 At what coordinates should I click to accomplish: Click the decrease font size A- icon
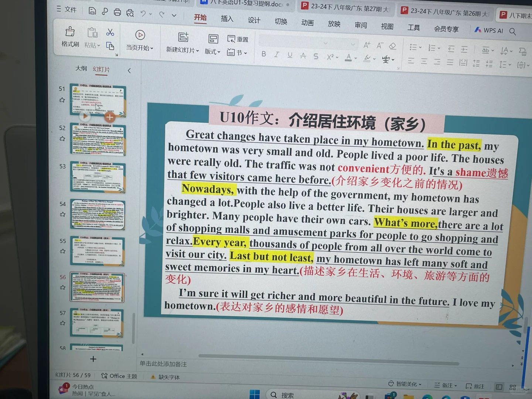[380, 45]
